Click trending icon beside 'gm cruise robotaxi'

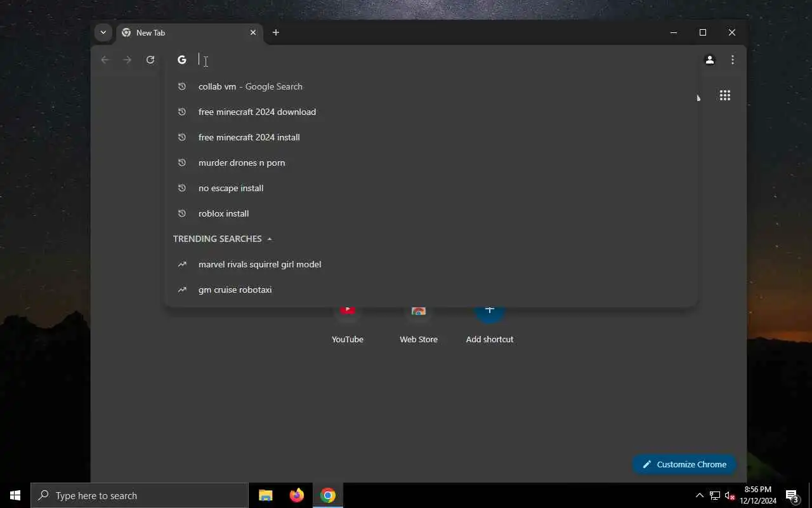(x=182, y=290)
